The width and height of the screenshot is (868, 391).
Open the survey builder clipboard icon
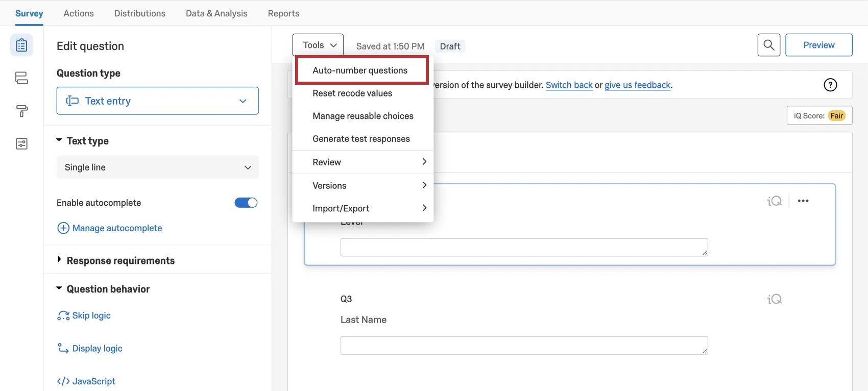coord(21,45)
